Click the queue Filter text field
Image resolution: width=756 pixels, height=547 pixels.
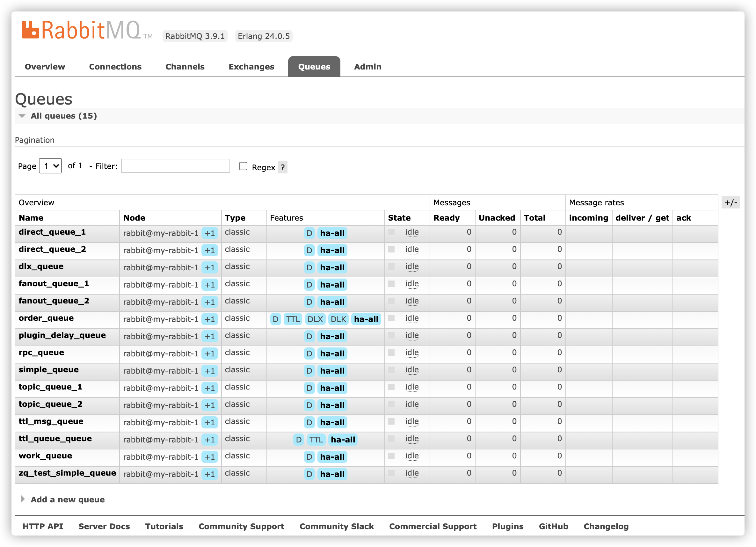point(175,166)
